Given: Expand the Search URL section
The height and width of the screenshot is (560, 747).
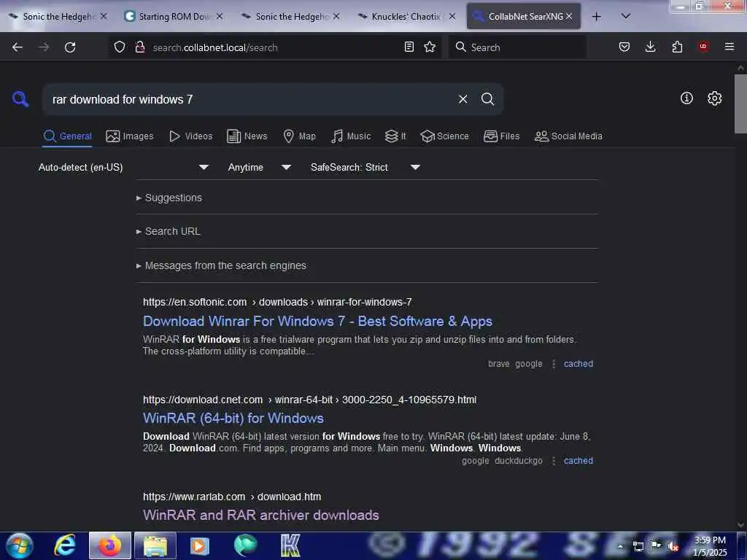Looking at the screenshot, I should click(169, 231).
